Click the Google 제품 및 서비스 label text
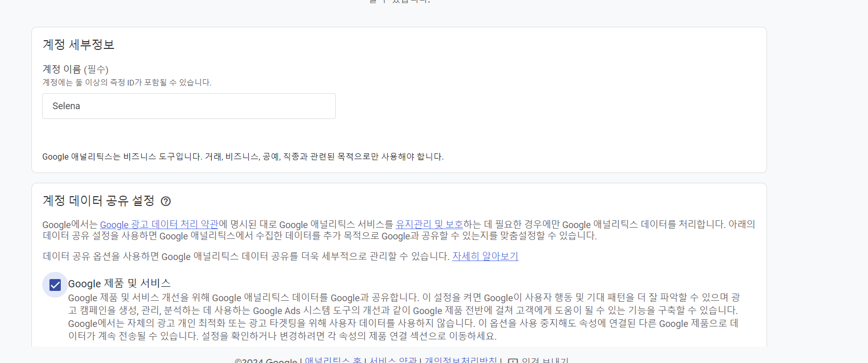868x363 pixels. [120, 284]
